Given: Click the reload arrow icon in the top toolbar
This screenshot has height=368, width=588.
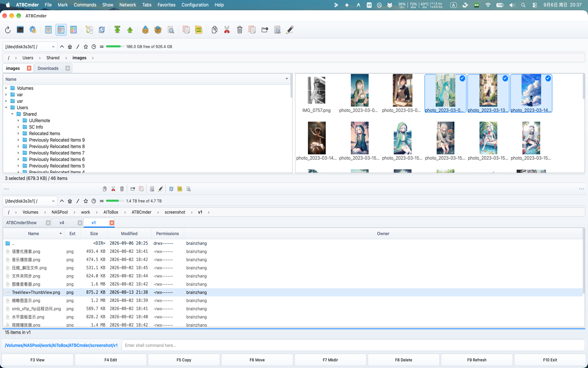Looking at the screenshot, I should pyautogui.click(x=8, y=30).
